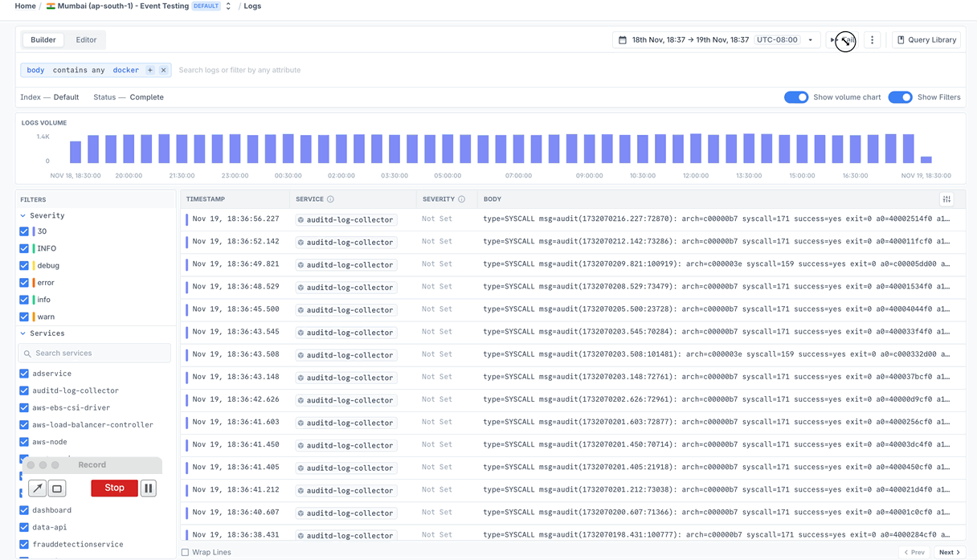Remove the body contains docker filter
The width and height of the screenshot is (977, 560).
(164, 70)
